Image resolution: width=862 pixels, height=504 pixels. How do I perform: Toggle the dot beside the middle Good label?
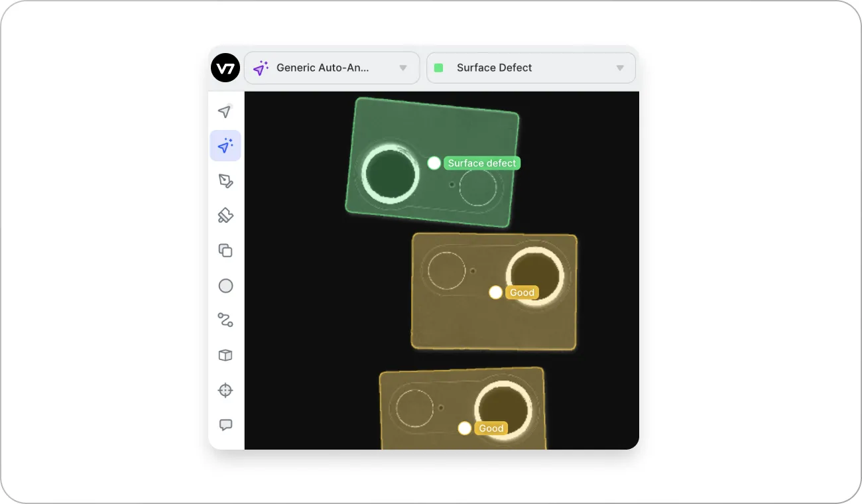coord(495,292)
